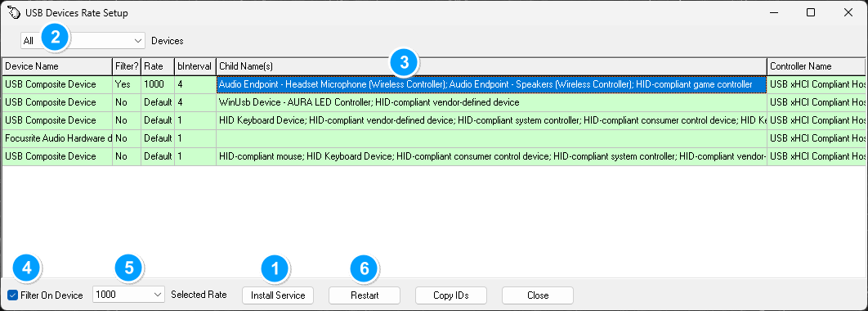Click the Filter? column header

(x=127, y=66)
